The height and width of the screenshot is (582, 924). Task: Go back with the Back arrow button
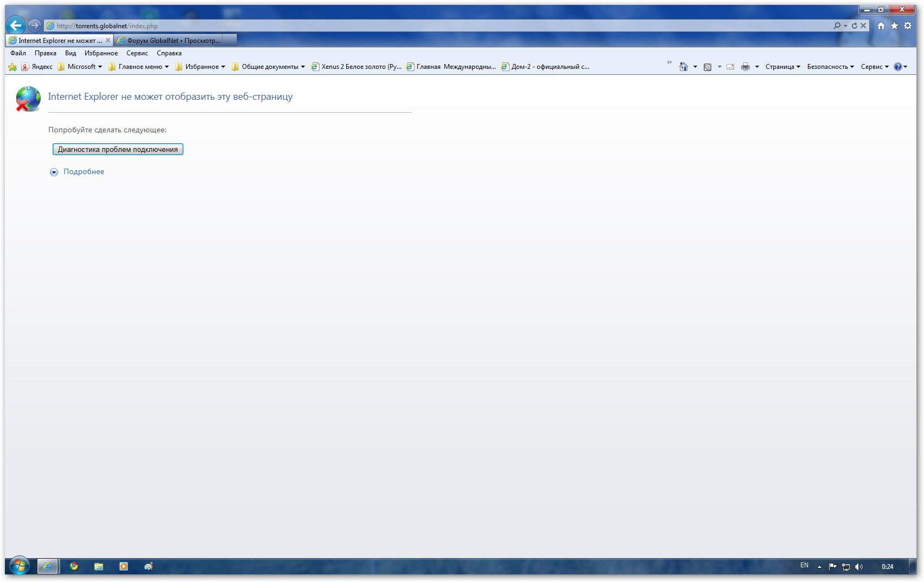coord(16,25)
